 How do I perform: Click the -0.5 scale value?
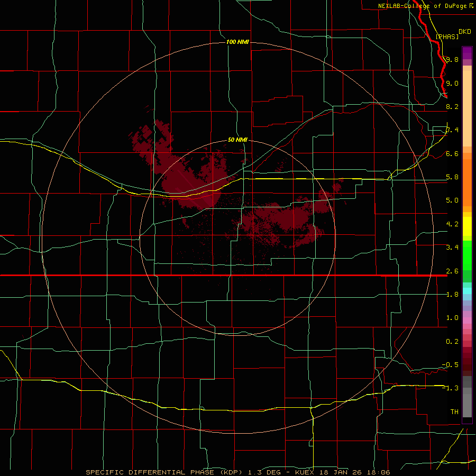[450, 364]
